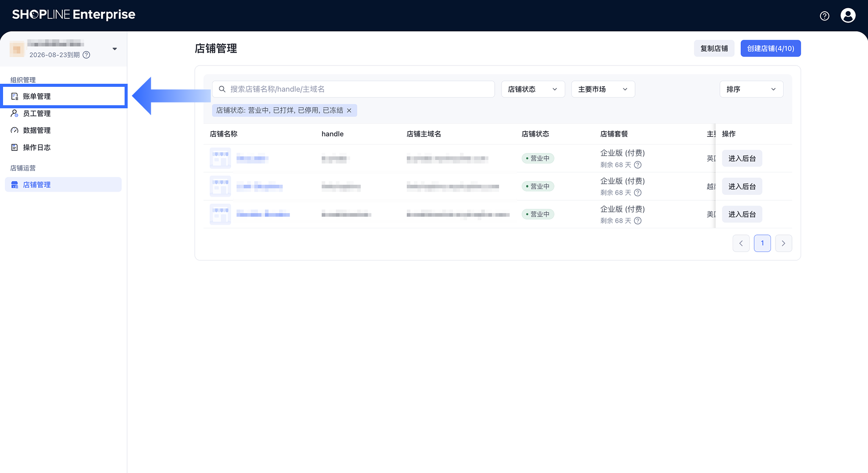Click the 操作日志 document icon
This screenshot has width=868, height=473.
pyautogui.click(x=15, y=148)
